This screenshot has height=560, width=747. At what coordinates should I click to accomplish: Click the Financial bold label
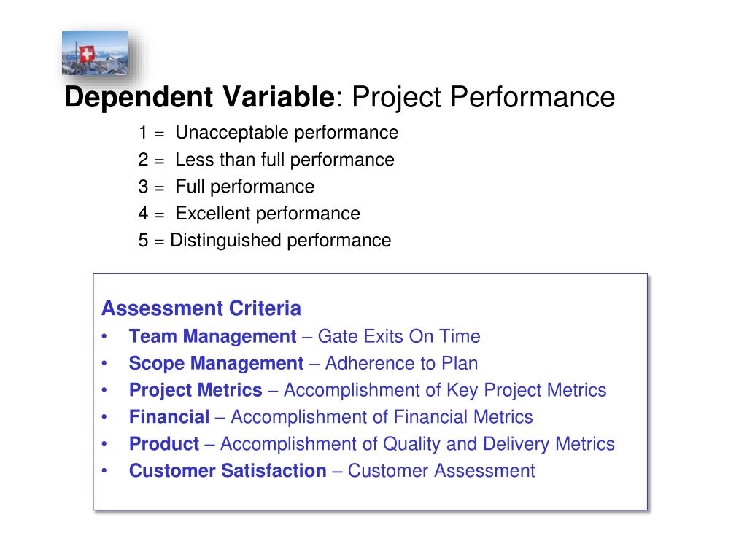[169, 416]
